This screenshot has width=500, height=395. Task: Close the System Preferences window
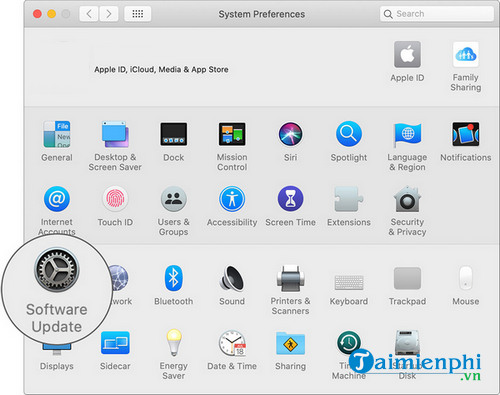pos(37,14)
